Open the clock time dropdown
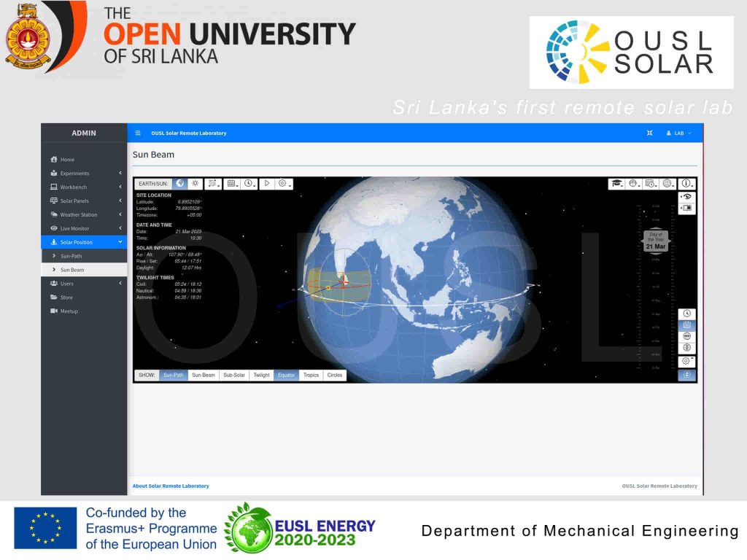The image size is (747, 560). (x=249, y=183)
